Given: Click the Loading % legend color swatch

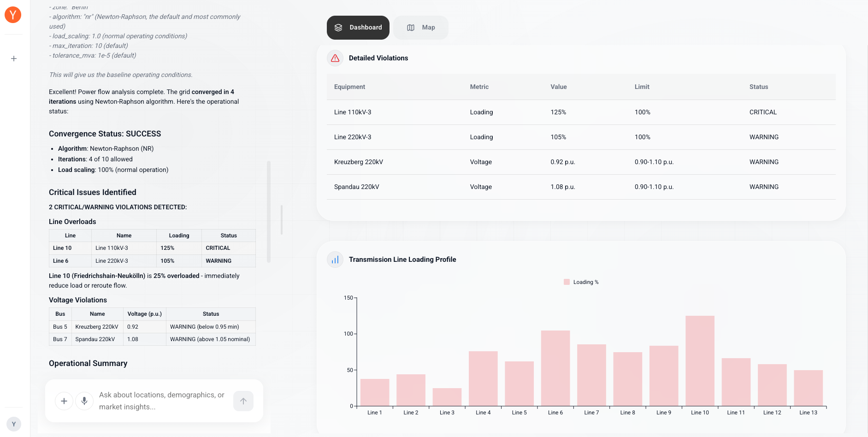Looking at the screenshot, I should (x=567, y=282).
